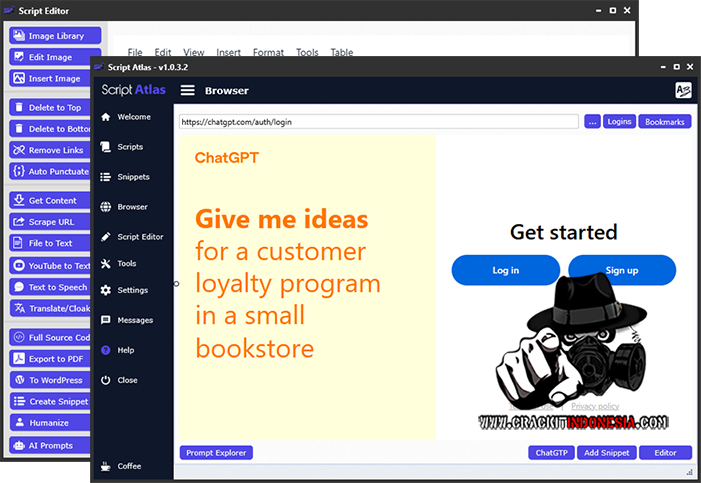Open the Bookmarks list
Image resolution: width=701 pixels, height=483 pixels.
pyautogui.click(x=665, y=122)
